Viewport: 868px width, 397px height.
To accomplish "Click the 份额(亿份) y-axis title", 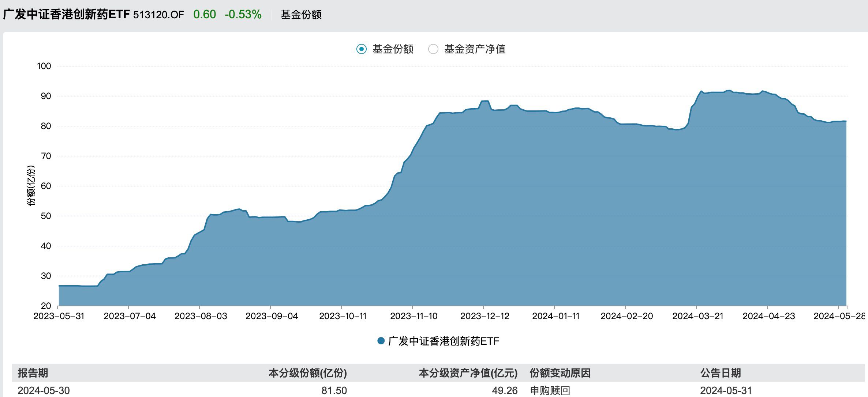I will (x=31, y=185).
